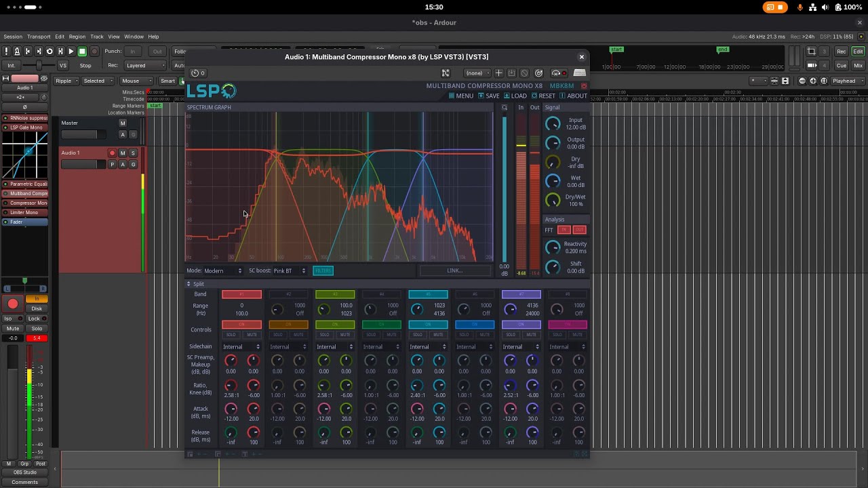Open the Region menu
The image size is (868, 488).
click(77, 37)
